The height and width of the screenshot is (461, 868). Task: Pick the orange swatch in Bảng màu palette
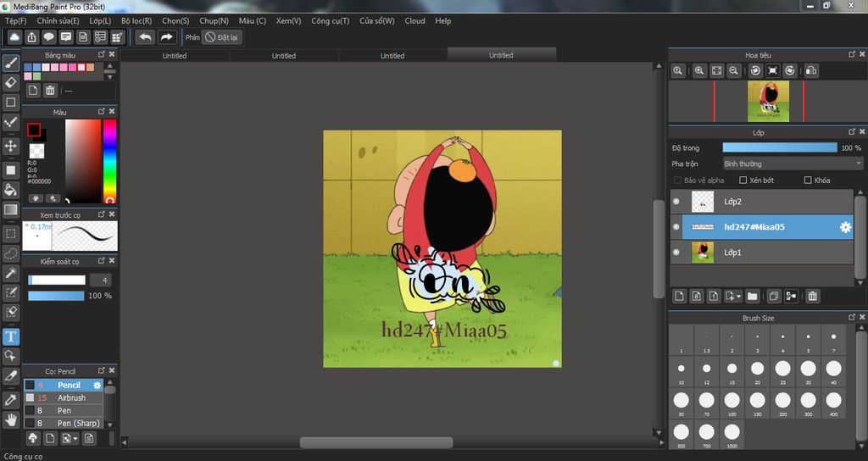(90, 68)
